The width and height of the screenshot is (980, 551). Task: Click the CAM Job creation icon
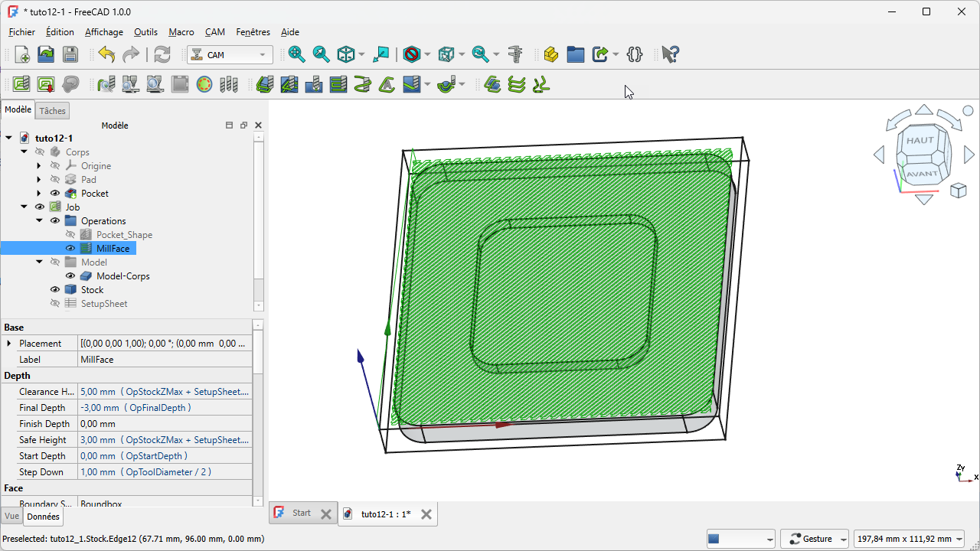click(x=21, y=84)
